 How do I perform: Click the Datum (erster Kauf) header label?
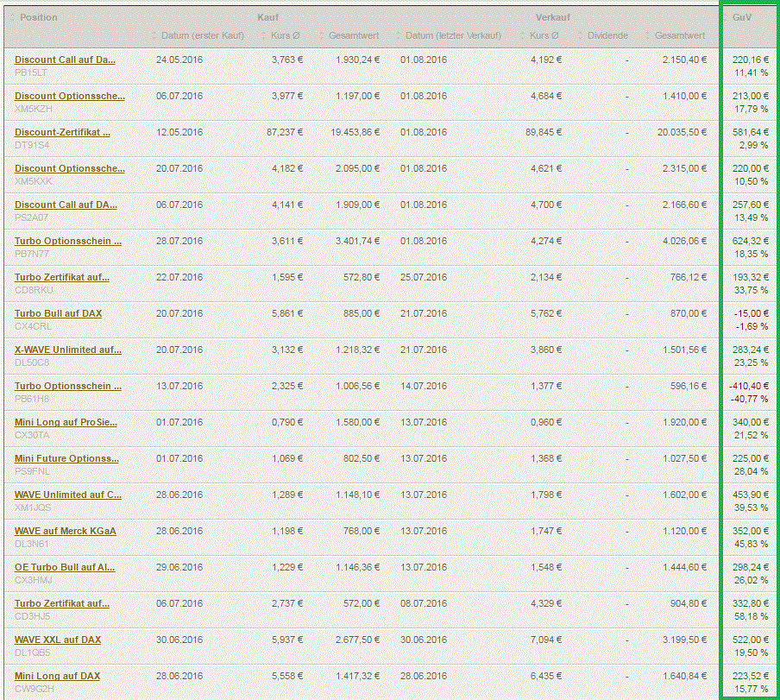tap(203, 36)
